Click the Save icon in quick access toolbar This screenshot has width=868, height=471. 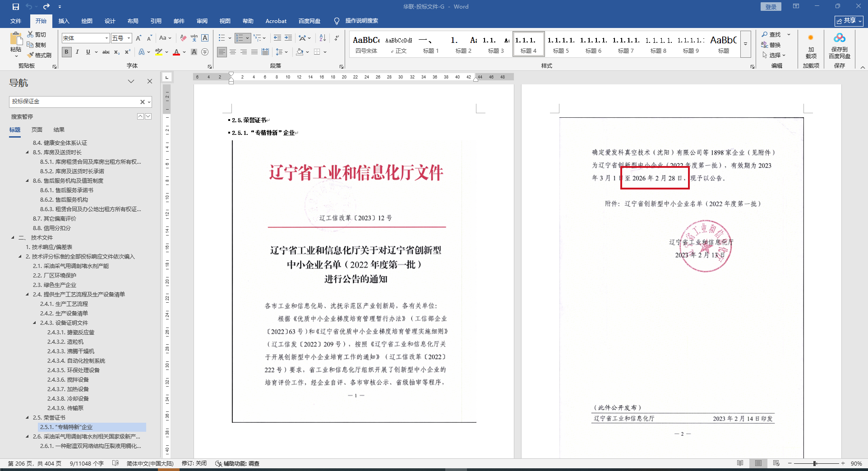click(x=15, y=7)
